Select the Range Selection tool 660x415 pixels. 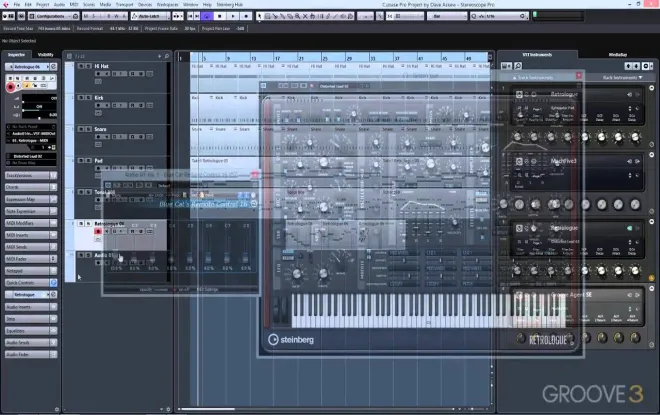pos(267,16)
